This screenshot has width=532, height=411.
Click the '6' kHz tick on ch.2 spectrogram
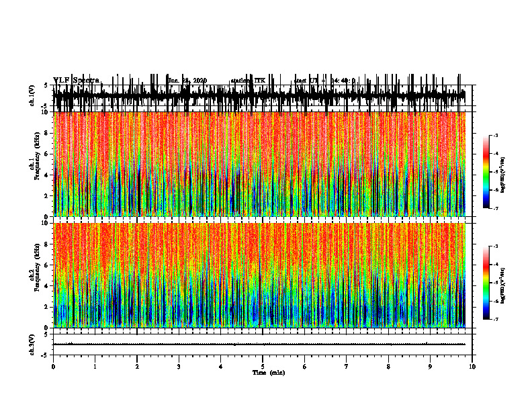tap(46, 265)
